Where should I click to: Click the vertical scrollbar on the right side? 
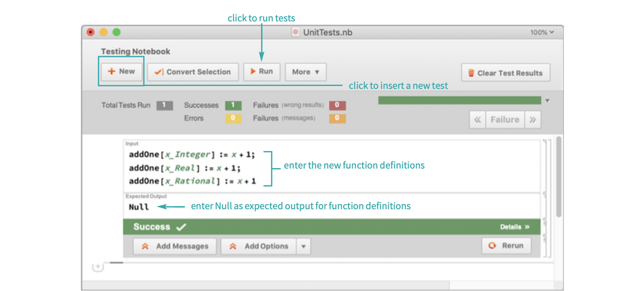pos(558,176)
